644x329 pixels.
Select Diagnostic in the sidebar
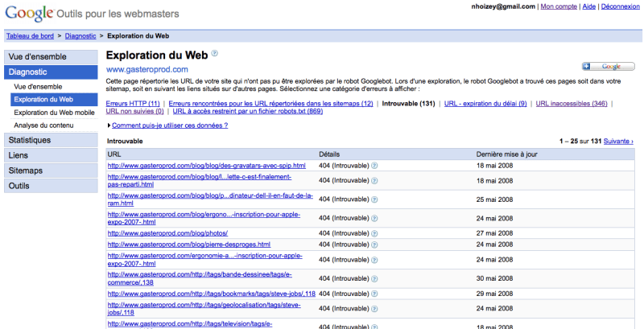pos(51,72)
